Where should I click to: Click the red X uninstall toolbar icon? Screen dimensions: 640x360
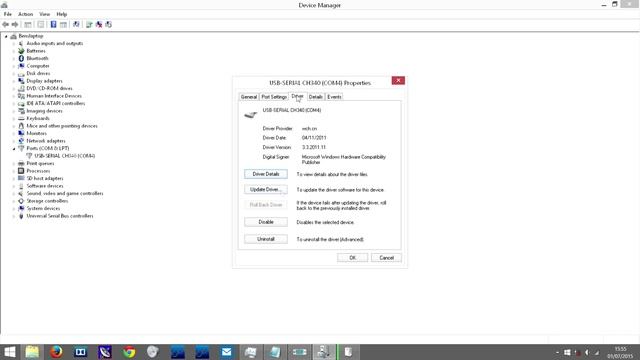click(x=99, y=24)
